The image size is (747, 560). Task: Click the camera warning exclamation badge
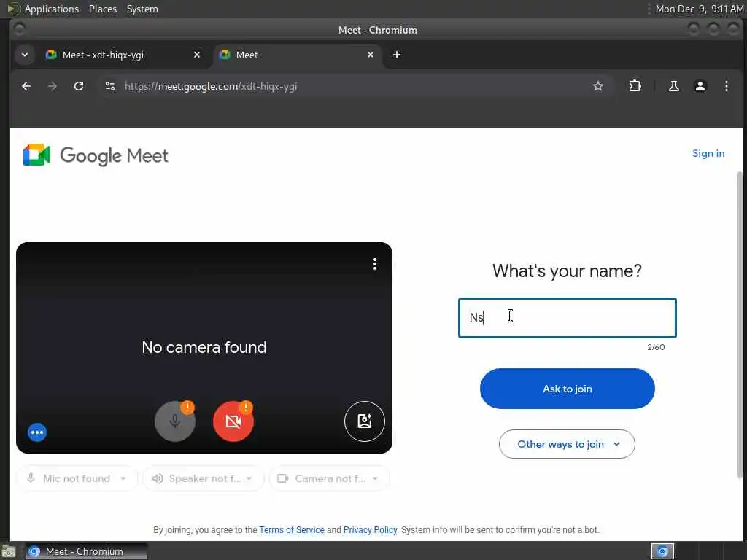coord(246,408)
